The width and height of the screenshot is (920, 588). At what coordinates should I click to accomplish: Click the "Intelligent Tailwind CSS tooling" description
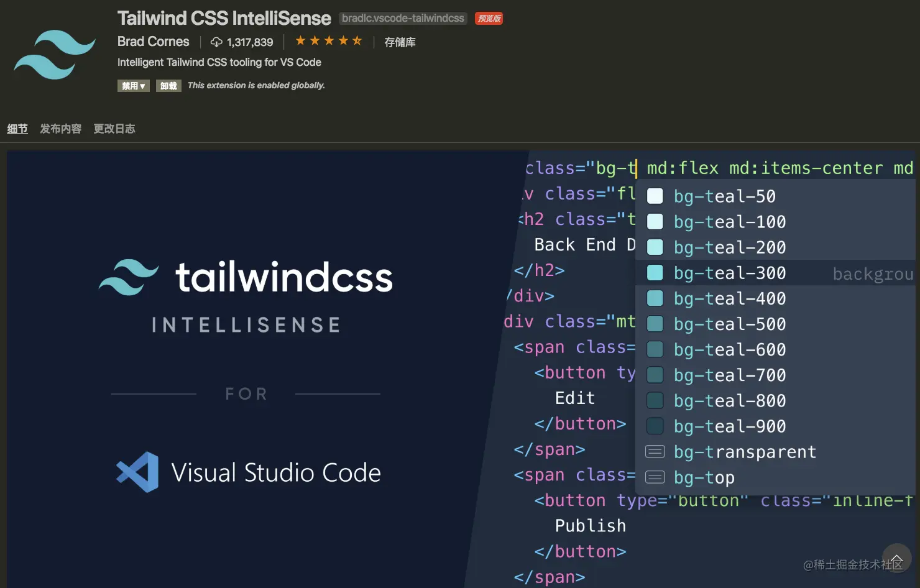pyautogui.click(x=219, y=62)
